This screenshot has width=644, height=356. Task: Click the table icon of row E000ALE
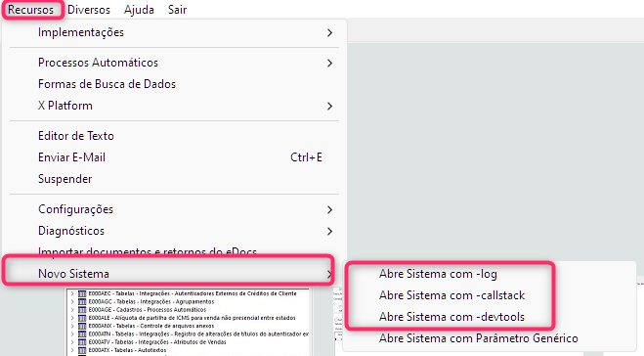(82, 318)
